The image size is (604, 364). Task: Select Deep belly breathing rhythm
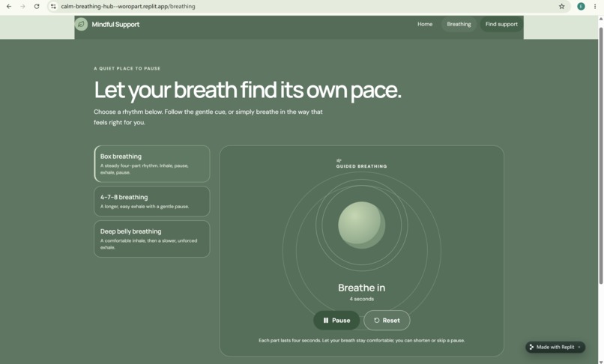152,239
